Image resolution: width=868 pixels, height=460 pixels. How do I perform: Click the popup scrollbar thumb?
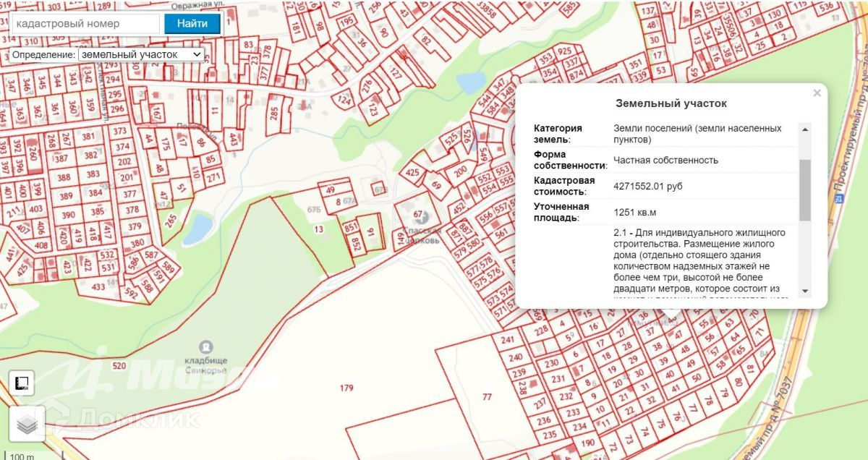(805, 190)
